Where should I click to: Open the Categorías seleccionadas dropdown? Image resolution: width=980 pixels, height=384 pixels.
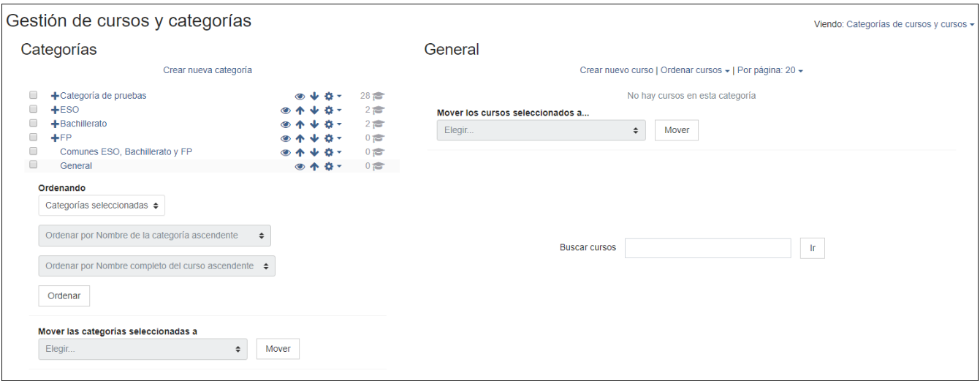click(102, 206)
